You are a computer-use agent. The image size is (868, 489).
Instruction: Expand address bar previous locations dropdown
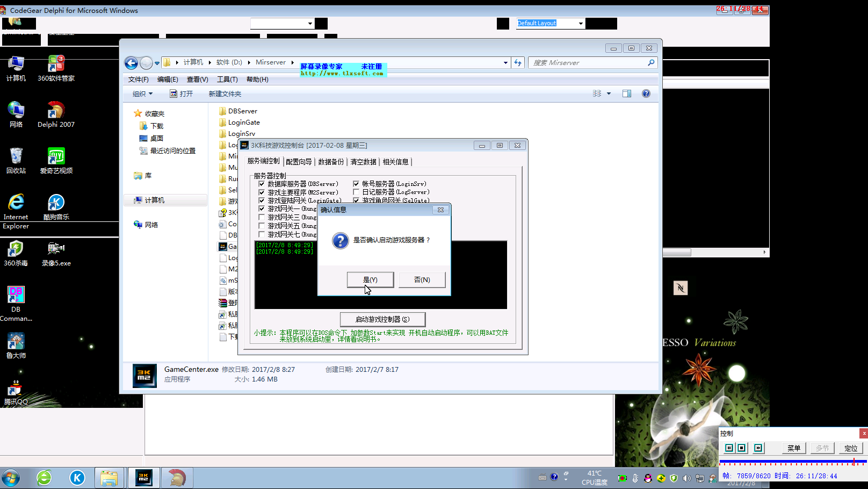coord(505,63)
